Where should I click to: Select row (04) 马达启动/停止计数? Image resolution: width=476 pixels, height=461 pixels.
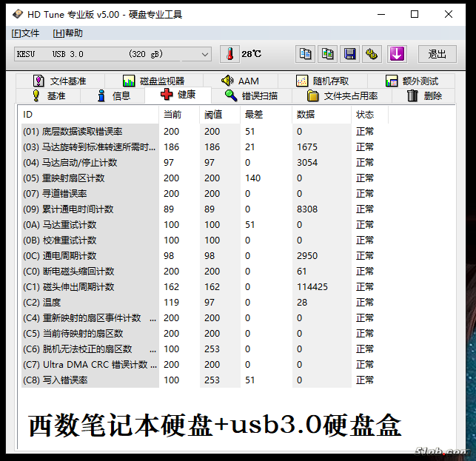(205, 162)
